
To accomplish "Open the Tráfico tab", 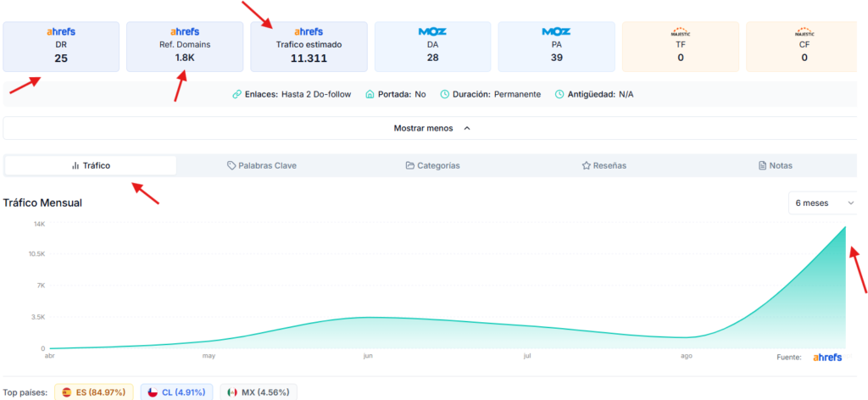I will click(x=91, y=165).
